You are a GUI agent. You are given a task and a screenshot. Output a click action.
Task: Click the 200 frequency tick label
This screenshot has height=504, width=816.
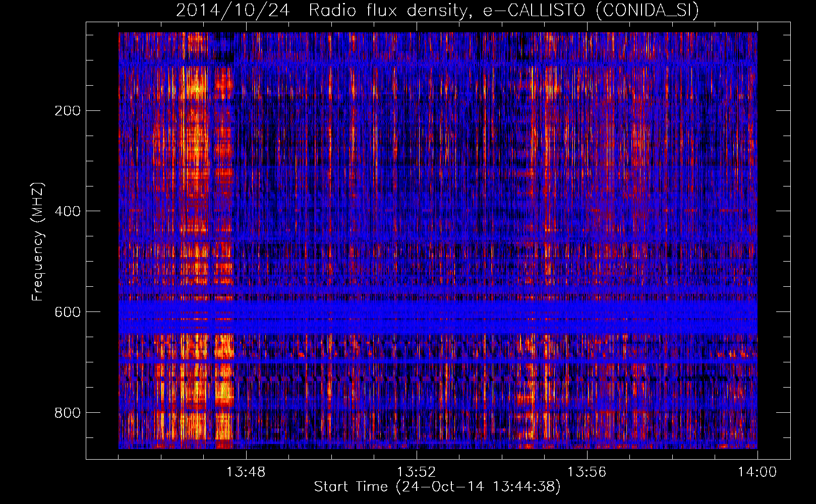[x=68, y=111]
